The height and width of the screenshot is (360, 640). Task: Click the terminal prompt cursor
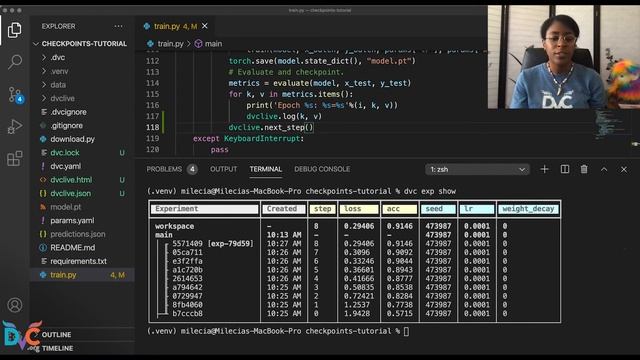[x=406, y=331]
